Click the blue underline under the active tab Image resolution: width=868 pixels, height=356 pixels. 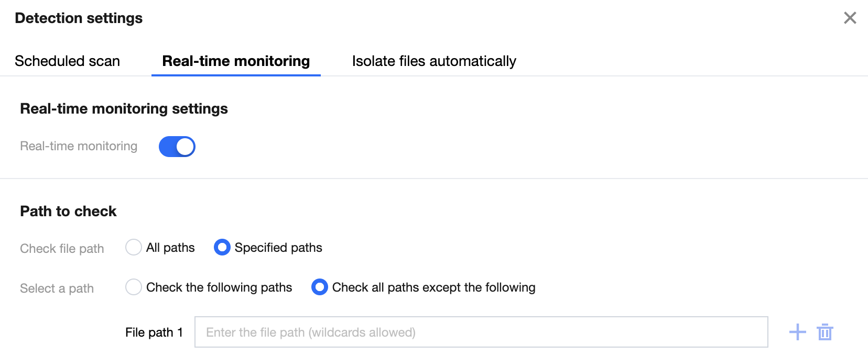point(236,75)
